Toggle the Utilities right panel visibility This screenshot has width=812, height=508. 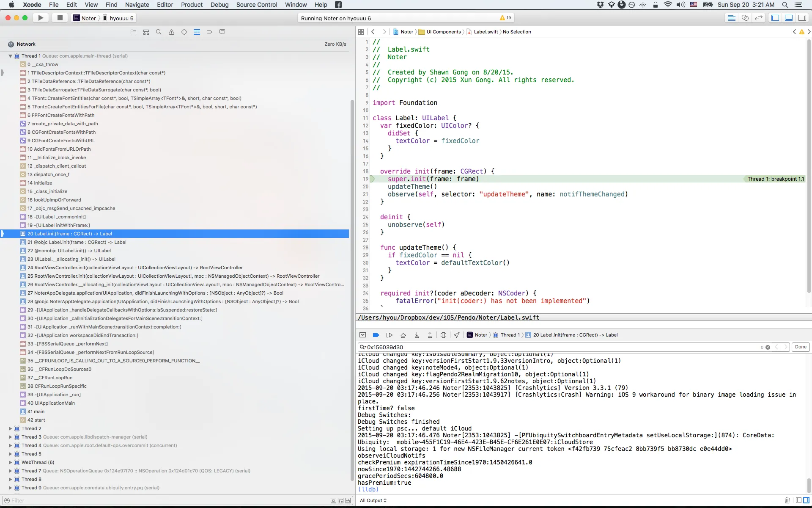802,18
